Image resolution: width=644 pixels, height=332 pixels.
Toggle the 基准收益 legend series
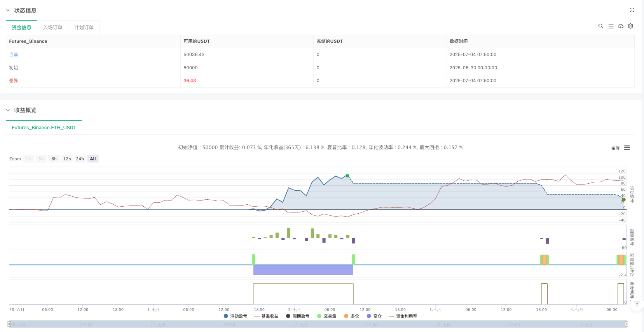coord(266,316)
